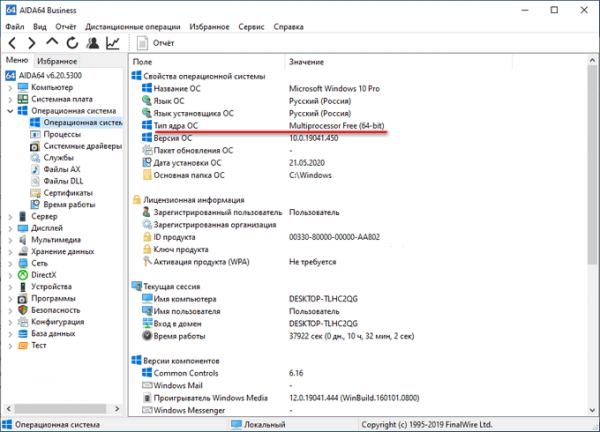Image resolution: width=600 pixels, height=432 pixels.
Task: Click the Отчёт toolbar button
Action: [x=155, y=43]
